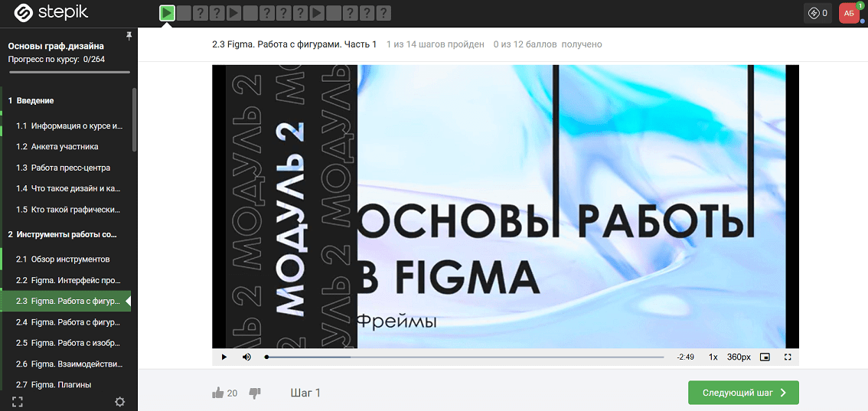Image resolution: width=868 pixels, height=411 pixels.
Task: Open step 3, the first question-mark quiz
Action: (201, 13)
